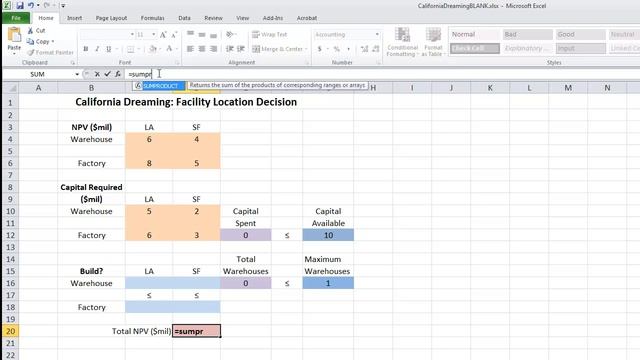The image size is (640, 360).
Task: Toggle Align Text Right
Action: [213, 49]
